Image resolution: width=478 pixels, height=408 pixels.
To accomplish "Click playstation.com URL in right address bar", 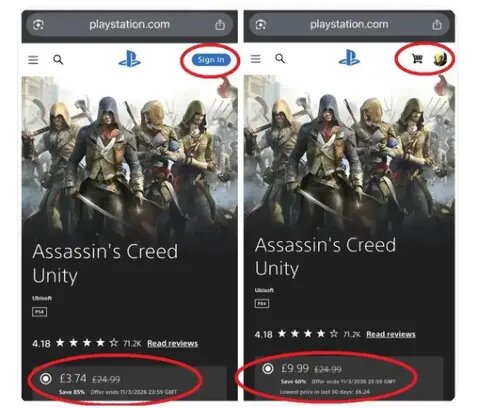I will coord(349,24).
